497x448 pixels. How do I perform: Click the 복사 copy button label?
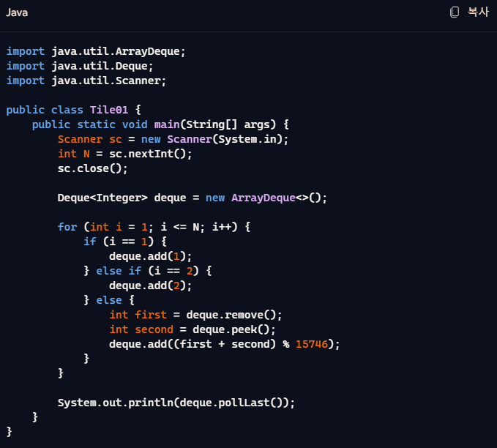tap(478, 12)
